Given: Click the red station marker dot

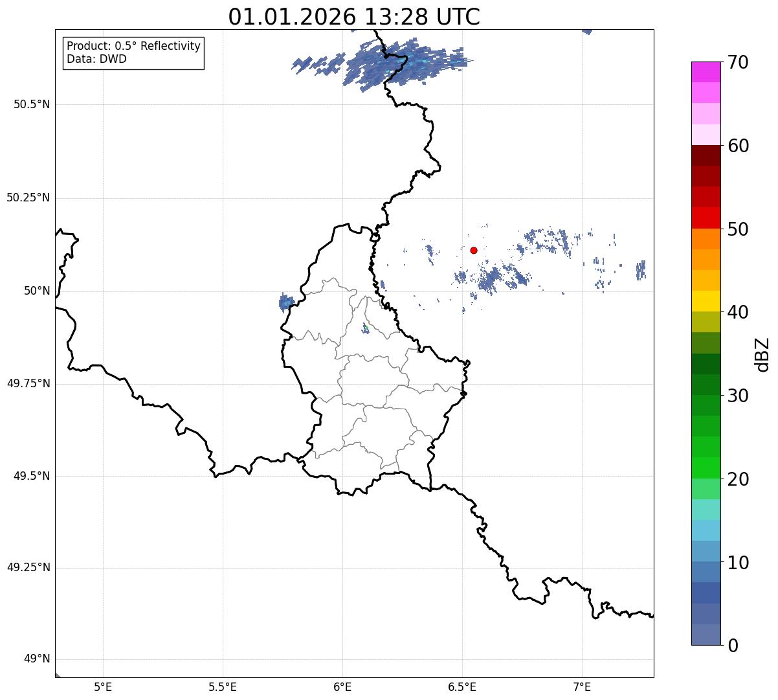Looking at the screenshot, I should click(474, 250).
